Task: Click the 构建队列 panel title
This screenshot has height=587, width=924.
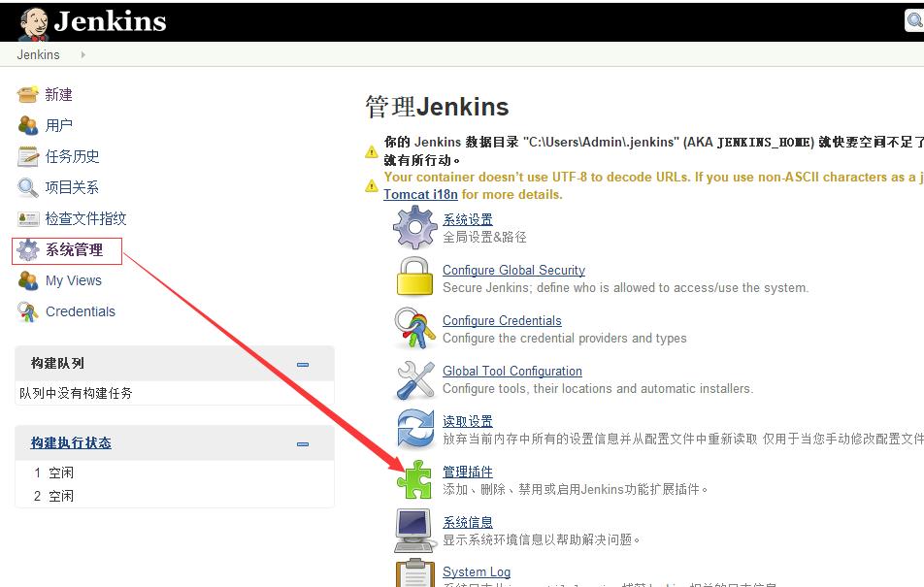Action: click(x=58, y=363)
